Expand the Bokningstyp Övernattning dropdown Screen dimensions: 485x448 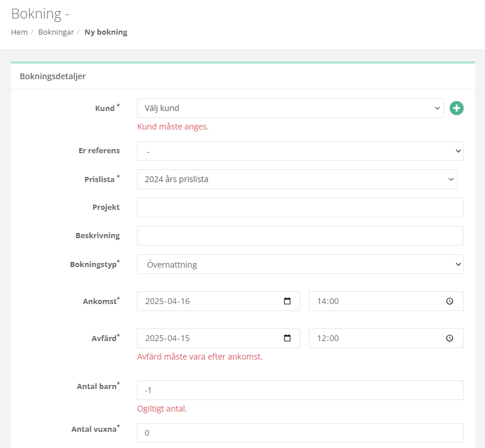click(x=299, y=264)
